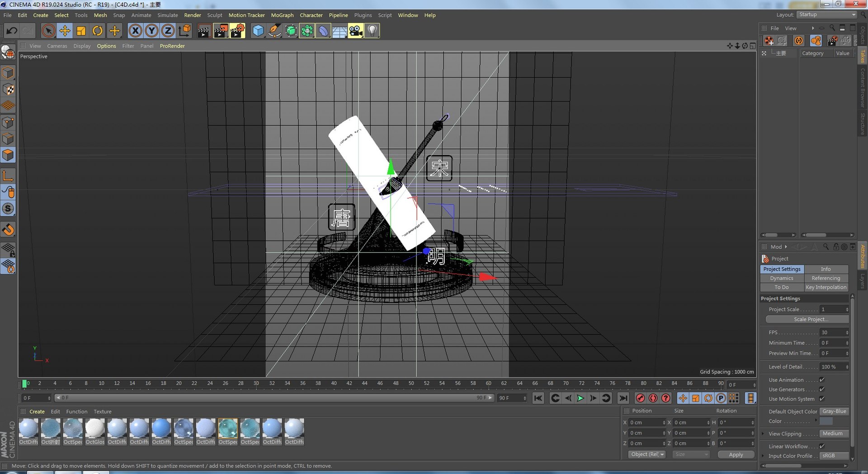Go to end of animation

click(x=623, y=398)
